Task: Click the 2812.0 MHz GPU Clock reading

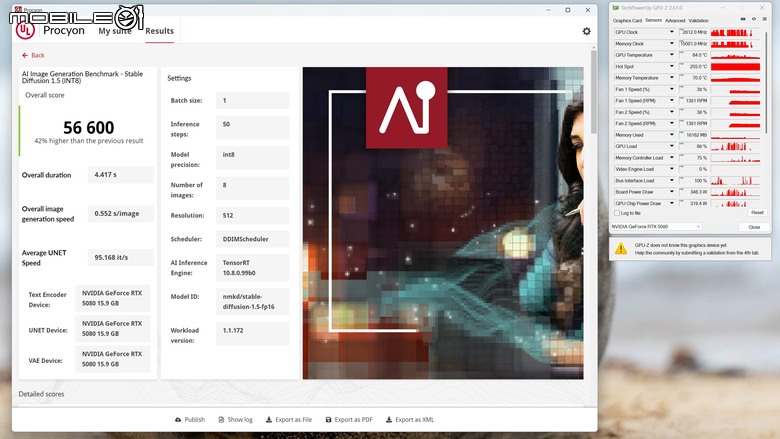Action: tap(693, 32)
